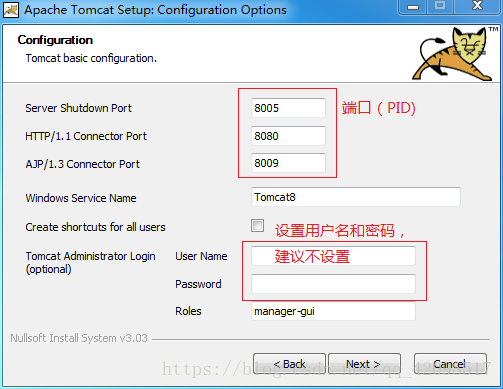This screenshot has width=503, height=389.
Task: Click the Tomcat Administrator Login (optional) label
Action: click(90, 263)
